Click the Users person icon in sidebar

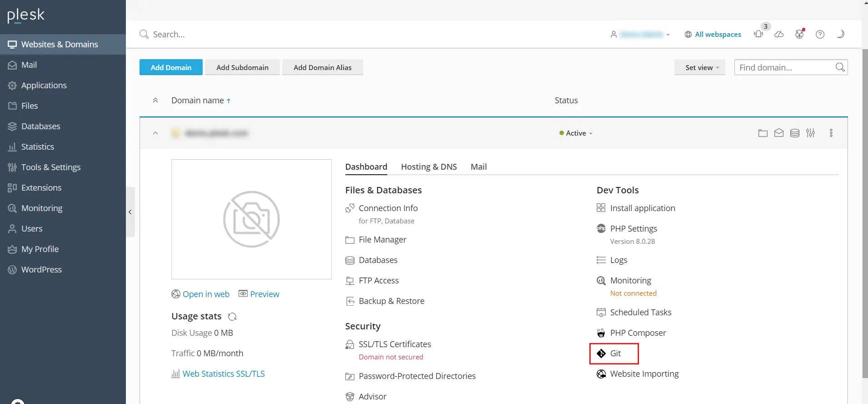[x=12, y=228]
